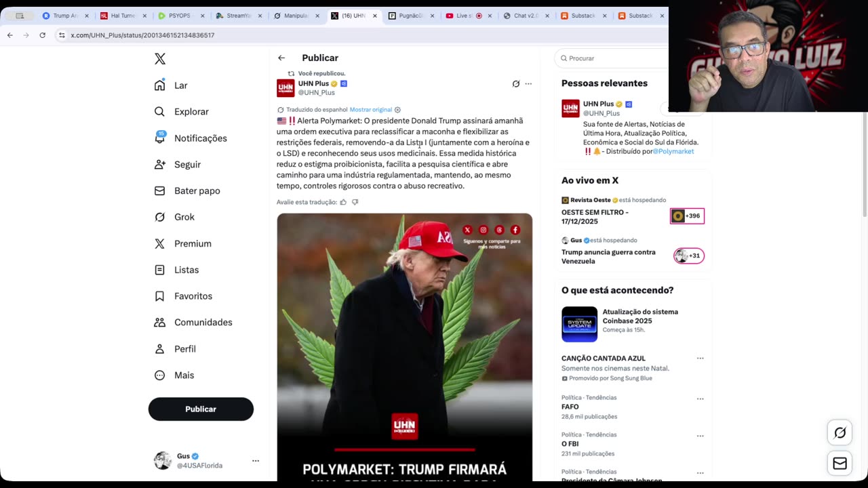Open UHN Plus in Pessoas relevantes
This screenshot has width=868, height=488.
[x=598, y=104]
